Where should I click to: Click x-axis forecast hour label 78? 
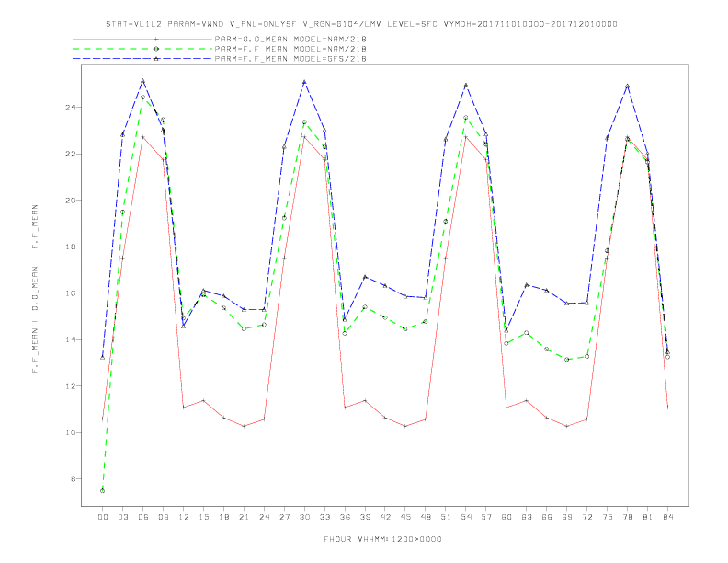[627, 517]
